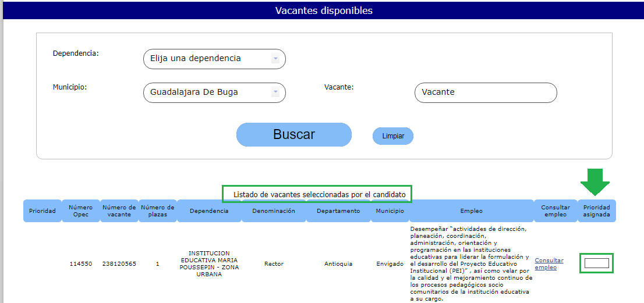Screen dimensions: 644x303
Task: Click the green downward arrow icon
Action: click(x=595, y=182)
